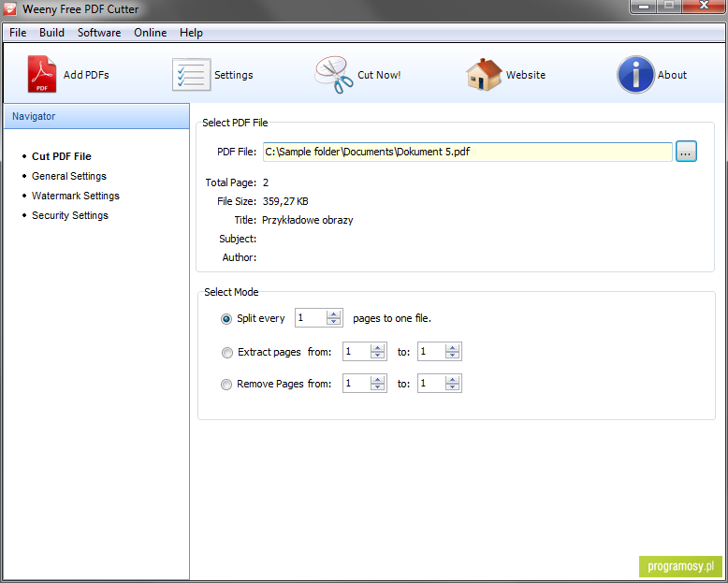Open Watermark Settings in Navigator

coord(75,196)
